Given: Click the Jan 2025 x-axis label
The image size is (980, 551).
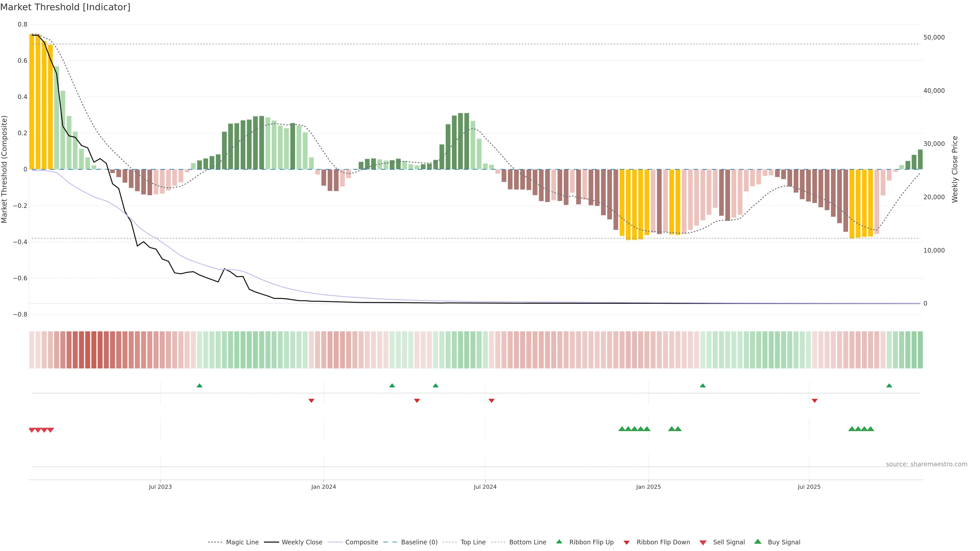Looking at the screenshot, I should (x=648, y=487).
